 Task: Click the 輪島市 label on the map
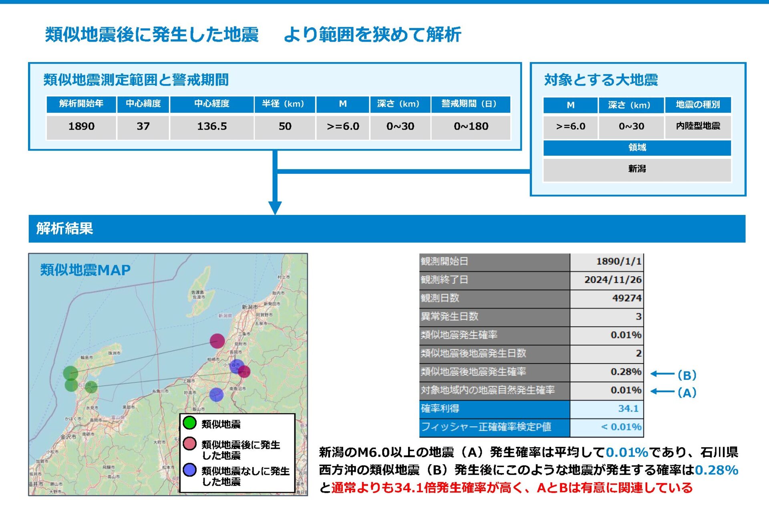(87, 357)
